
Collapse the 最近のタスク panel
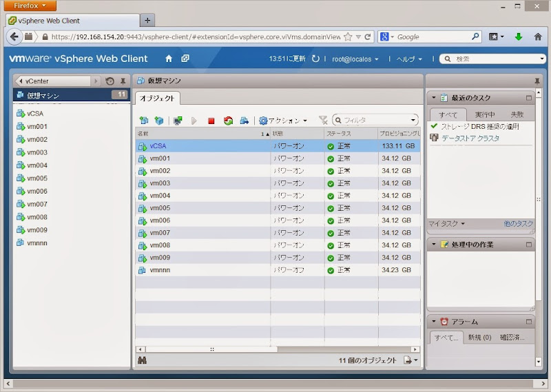point(434,97)
